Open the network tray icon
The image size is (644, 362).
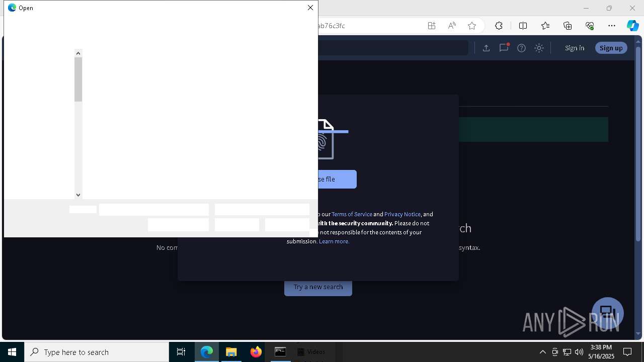pyautogui.click(x=567, y=352)
